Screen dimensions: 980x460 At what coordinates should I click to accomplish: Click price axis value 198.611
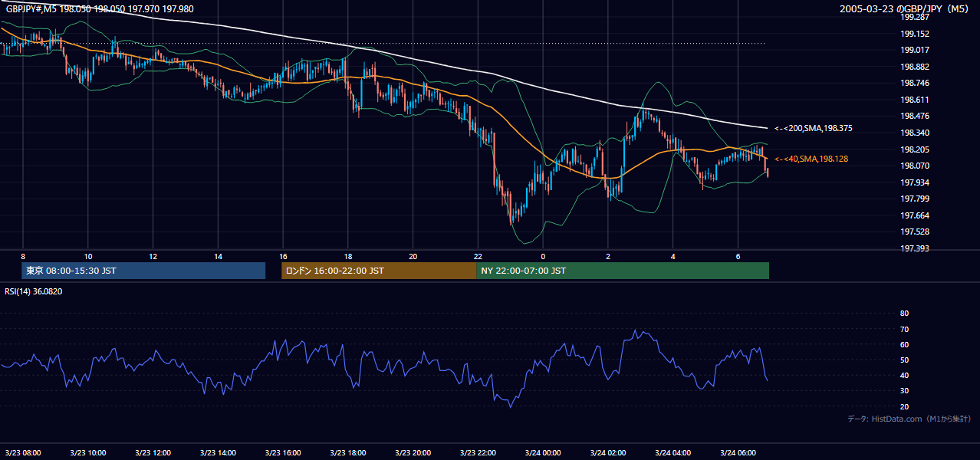pos(916,100)
